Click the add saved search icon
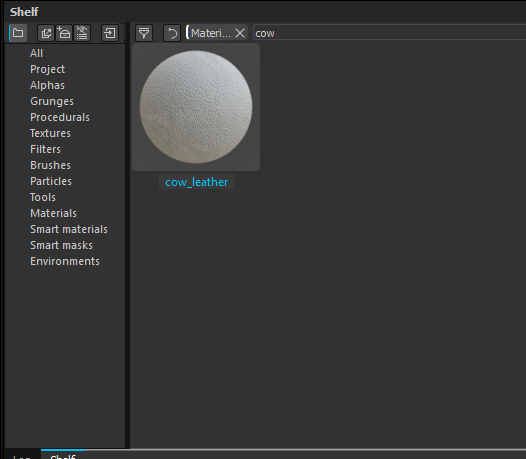 [x=64, y=33]
